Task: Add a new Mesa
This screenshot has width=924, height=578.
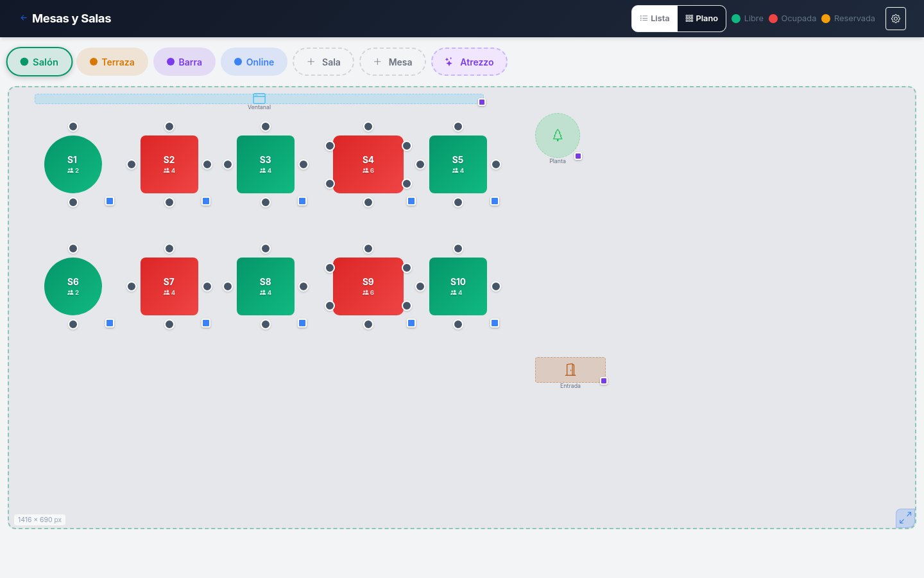Action: click(x=393, y=62)
